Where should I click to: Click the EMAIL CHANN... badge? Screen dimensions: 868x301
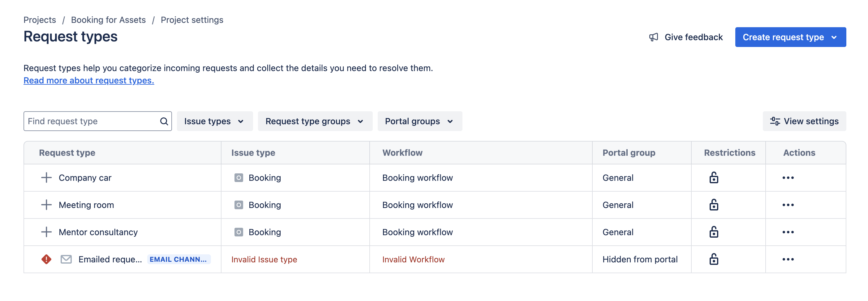[x=178, y=259]
